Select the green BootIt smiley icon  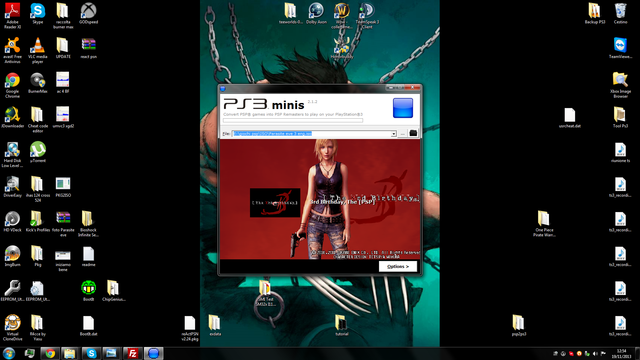coord(88,291)
